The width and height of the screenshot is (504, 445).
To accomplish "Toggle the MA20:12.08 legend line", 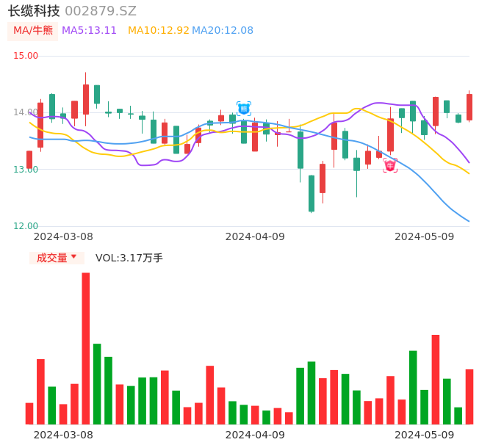I will (223, 31).
